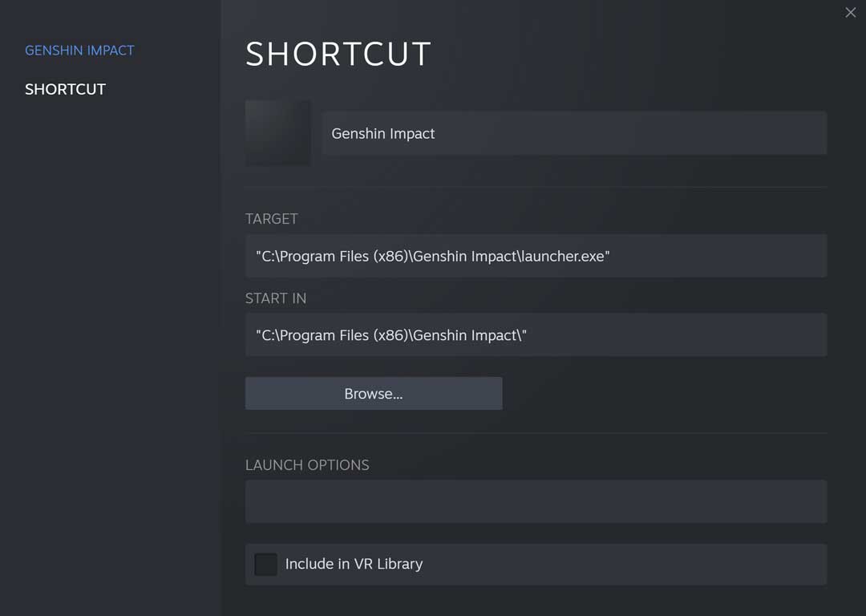This screenshot has width=866, height=616.
Task: Click the launcher.exe text in Target
Action: tap(563, 256)
